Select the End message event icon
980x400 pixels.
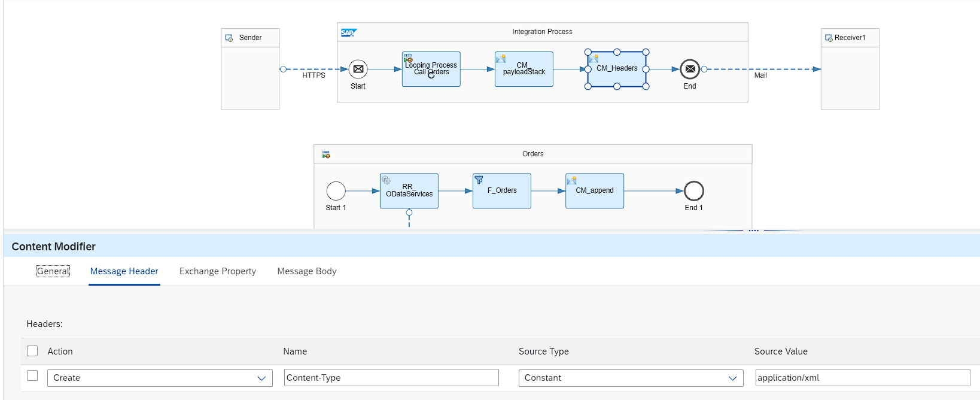[x=690, y=69]
